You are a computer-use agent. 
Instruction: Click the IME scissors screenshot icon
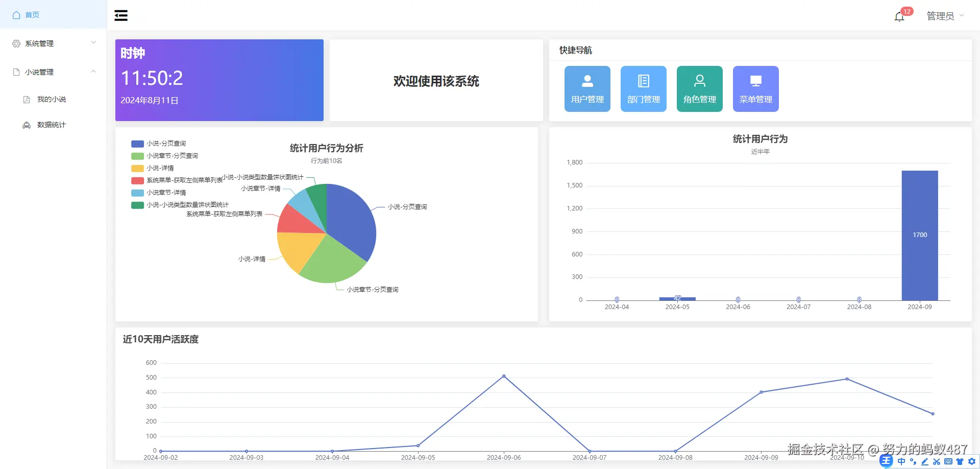pyautogui.click(x=937, y=461)
